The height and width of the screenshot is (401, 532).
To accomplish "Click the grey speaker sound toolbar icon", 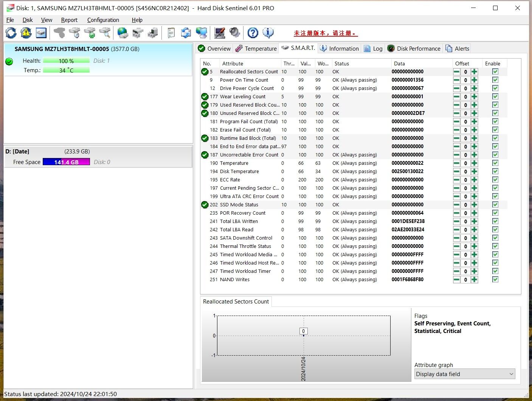I will [x=235, y=33].
